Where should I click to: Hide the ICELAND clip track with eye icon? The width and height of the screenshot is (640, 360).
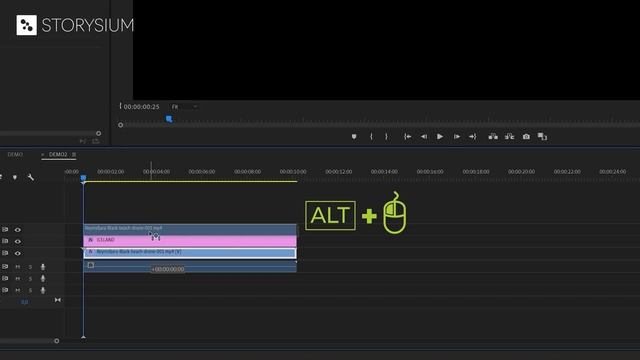click(x=18, y=241)
